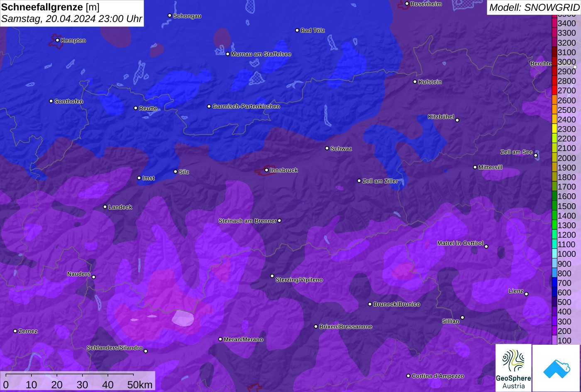Select the "Murnau am Staffelsee" label

click(x=261, y=54)
